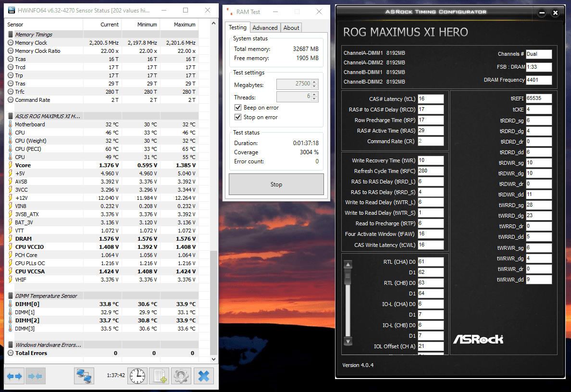
Task: Click the tREFI value field
Action: click(539, 98)
